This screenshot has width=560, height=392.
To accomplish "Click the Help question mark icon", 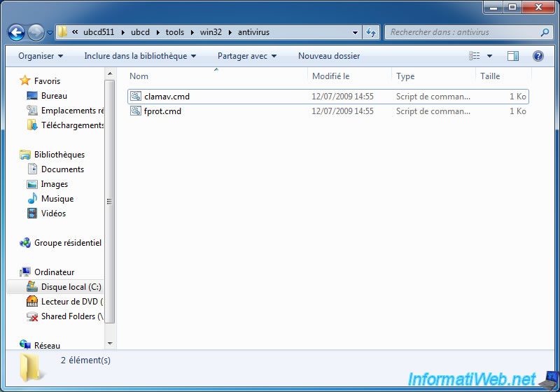I will (x=538, y=56).
